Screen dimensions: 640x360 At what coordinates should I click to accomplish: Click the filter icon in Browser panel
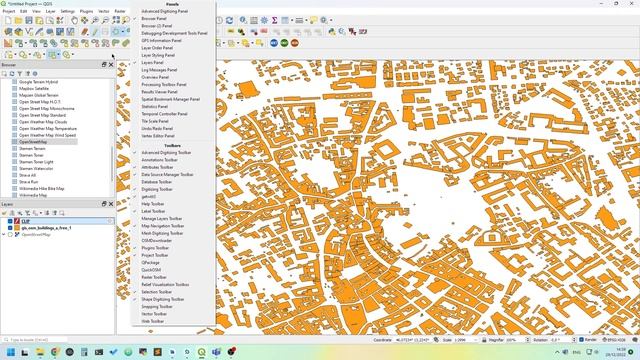click(x=20, y=73)
